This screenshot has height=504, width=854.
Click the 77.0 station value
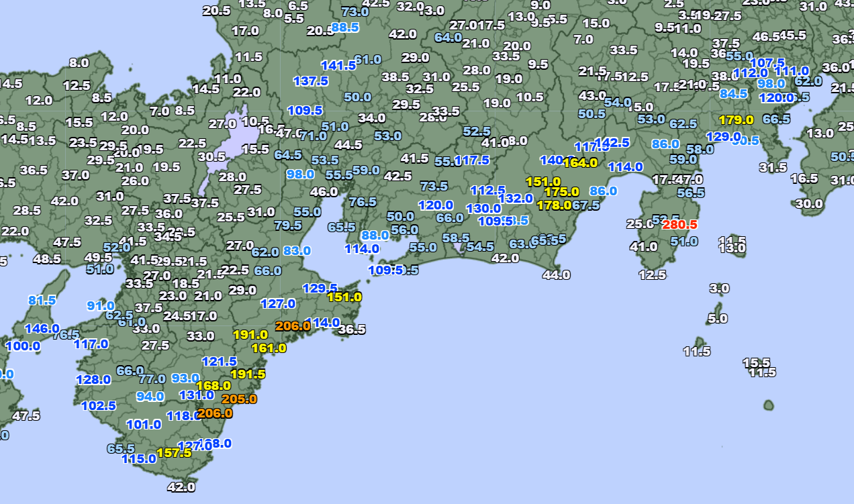click(152, 379)
